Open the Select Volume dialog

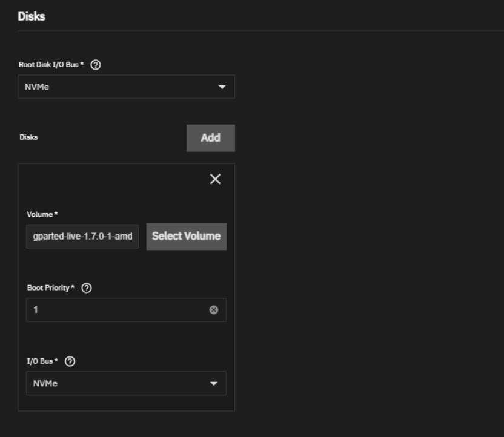click(187, 236)
